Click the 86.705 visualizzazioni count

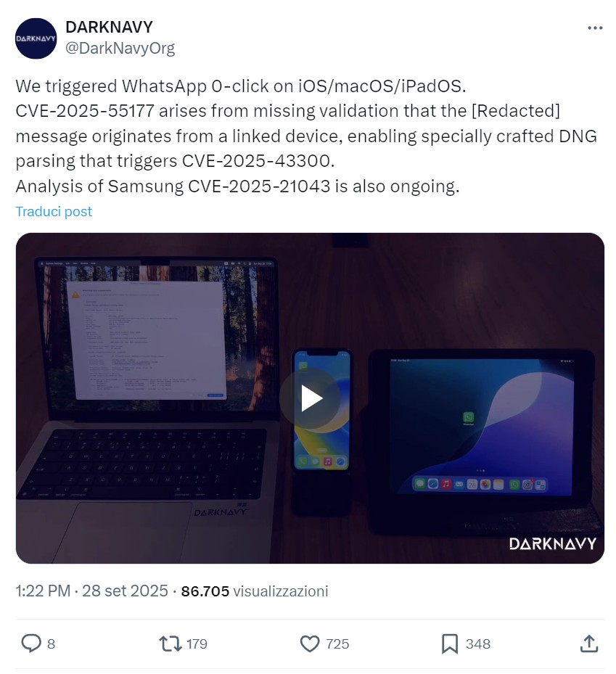(x=255, y=591)
